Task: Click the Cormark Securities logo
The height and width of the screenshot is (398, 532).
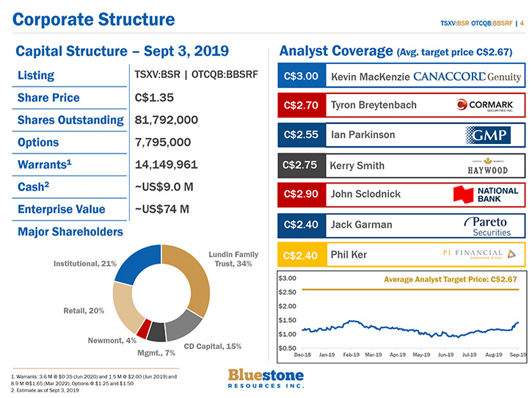Action: pos(485,105)
